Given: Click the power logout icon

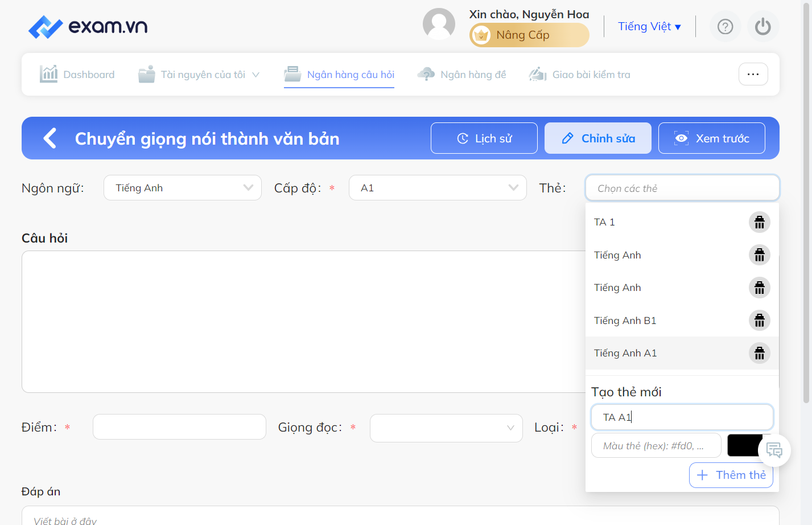Looking at the screenshot, I should 763,26.
